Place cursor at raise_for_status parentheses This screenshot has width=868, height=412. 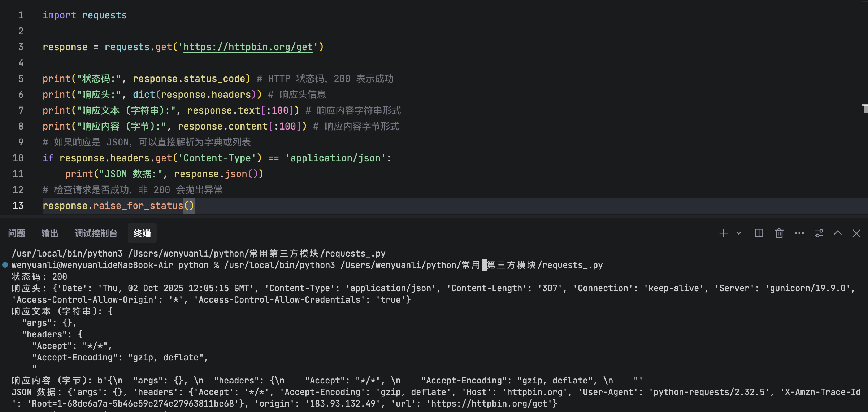pos(189,206)
